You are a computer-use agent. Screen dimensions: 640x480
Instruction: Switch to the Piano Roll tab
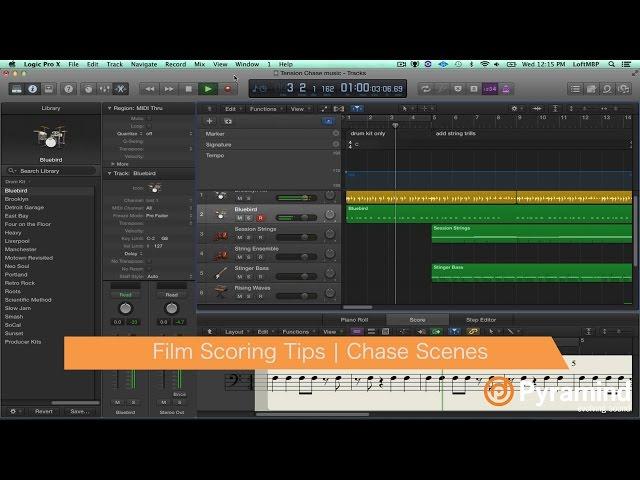point(354,320)
